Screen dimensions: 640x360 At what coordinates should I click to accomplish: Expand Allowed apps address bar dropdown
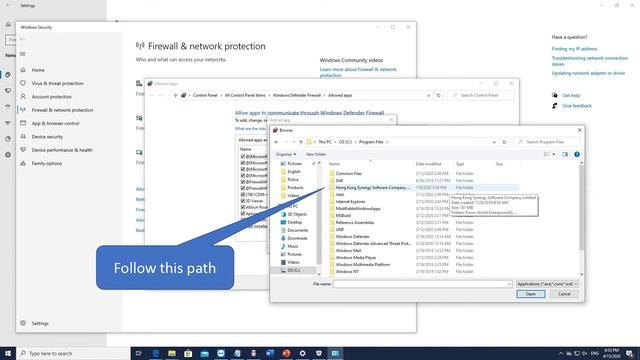428,95
